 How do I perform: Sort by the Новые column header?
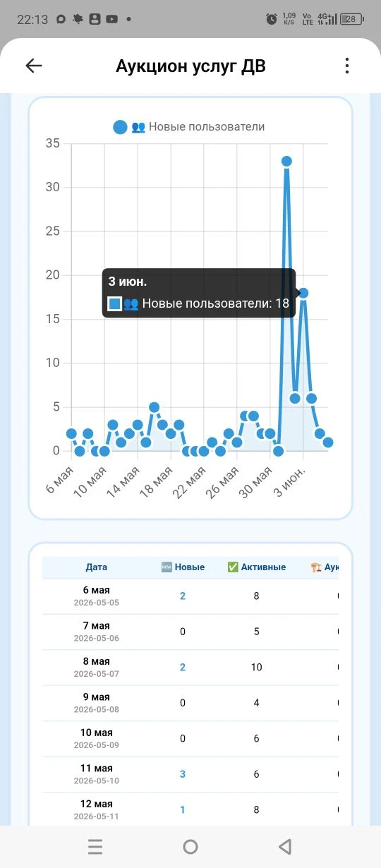183,567
